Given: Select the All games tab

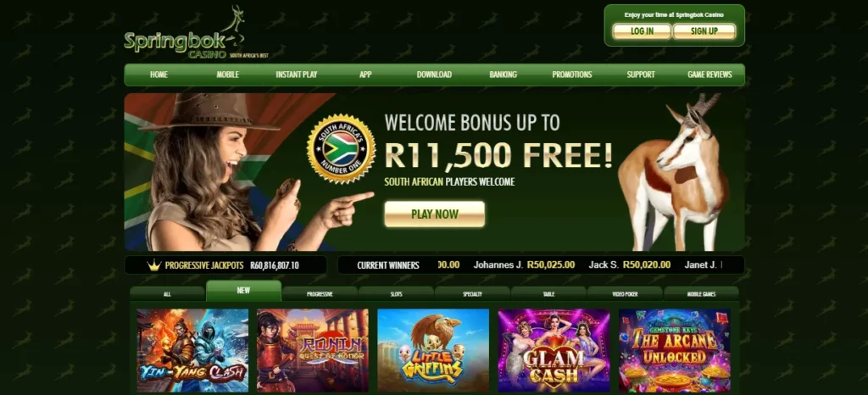Looking at the screenshot, I should [x=167, y=294].
